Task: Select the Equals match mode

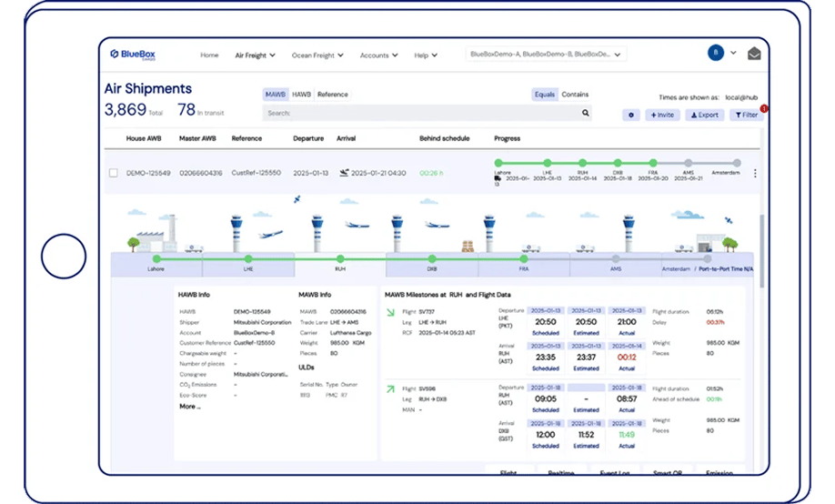Action: 544,95
